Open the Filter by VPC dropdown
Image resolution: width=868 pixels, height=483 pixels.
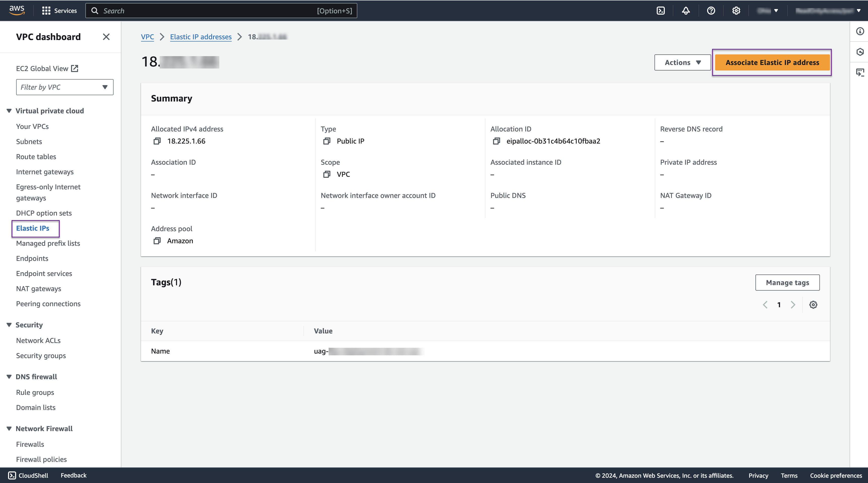[65, 87]
